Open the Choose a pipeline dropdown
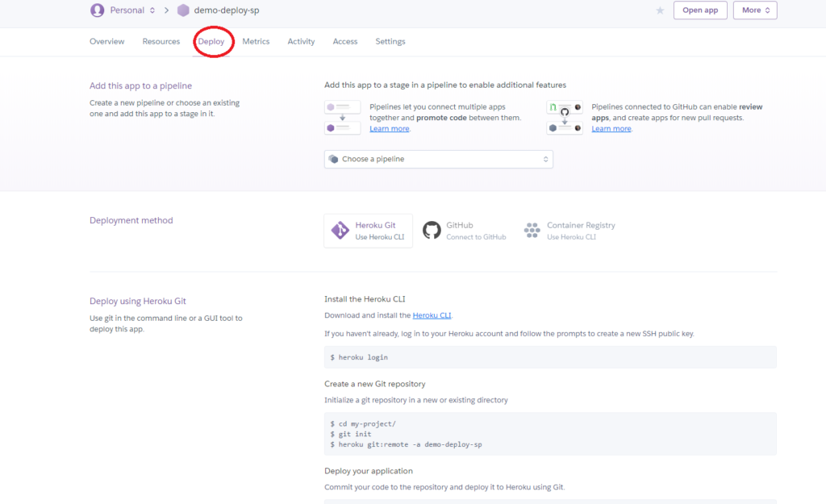 tap(438, 159)
